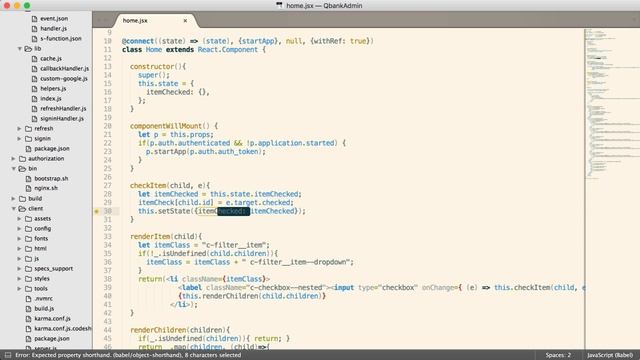Collapse the client folder
Viewport: 640px width, 360px height.
click(13, 209)
